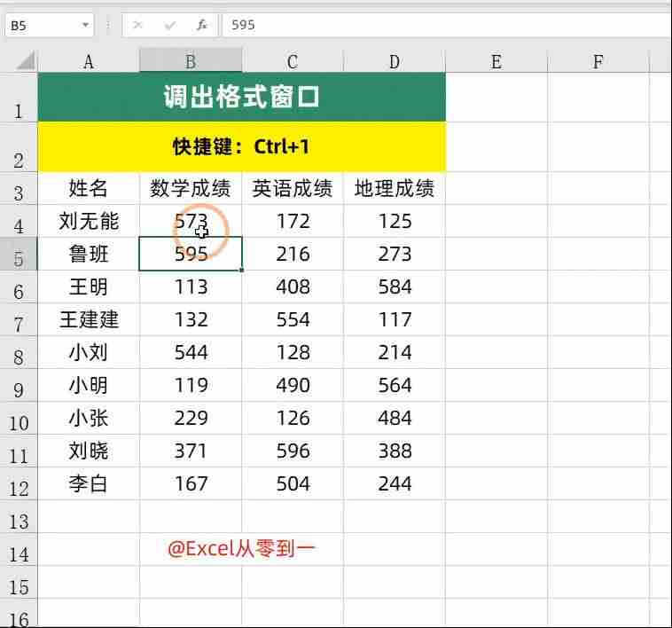Screen dimensions: 672x628
Task: Select math score cell 544
Action: [x=191, y=352]
